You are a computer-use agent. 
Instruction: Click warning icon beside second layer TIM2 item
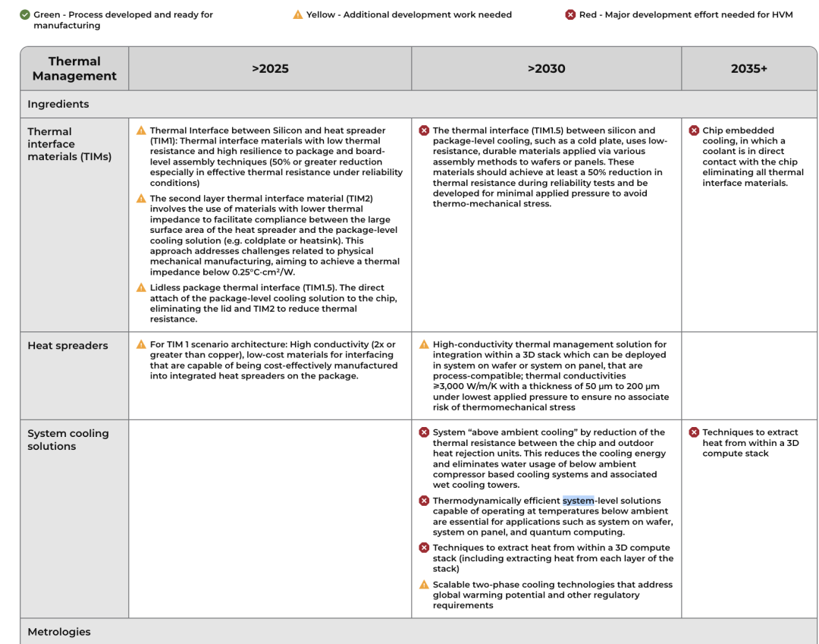[141, 199]
